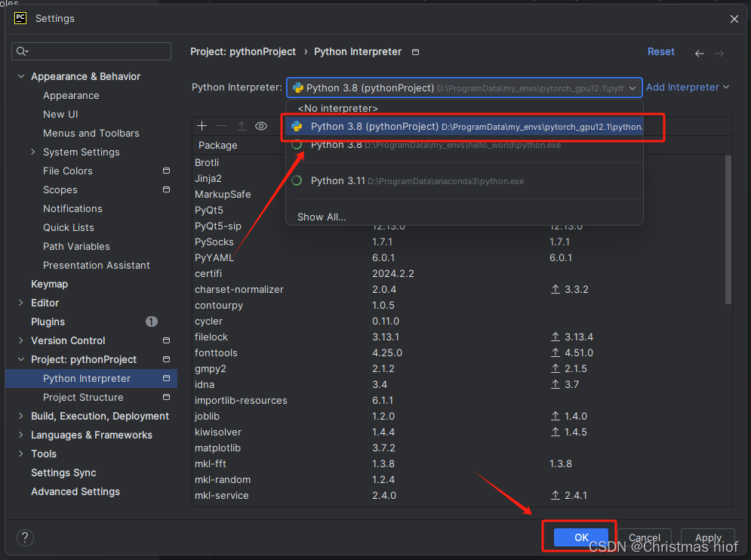Click the Cancel button
751x560 pixels.
coord(644,537)
